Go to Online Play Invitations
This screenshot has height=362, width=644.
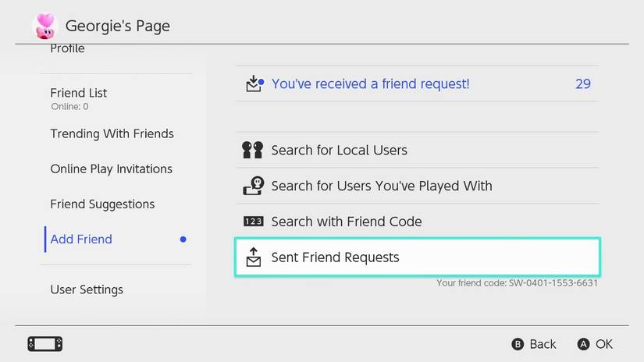(111, 169)
